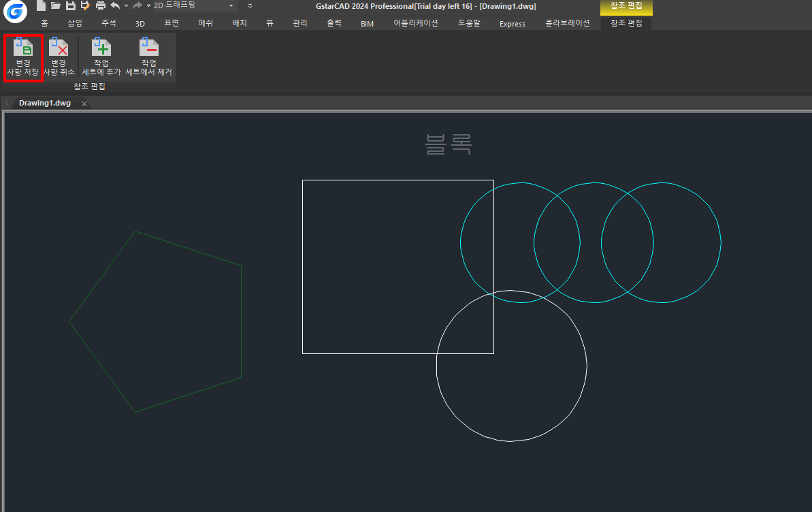Click 변경 사항 저장 (save changes) icon
This screenshot has height=512, width=812.
[22, 57]
